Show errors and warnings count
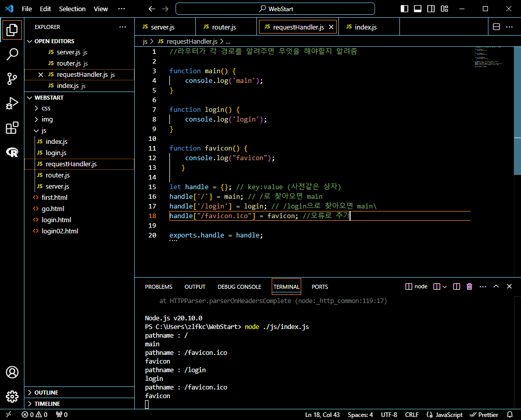Screen dimensions: 521x420 click(35, 414)
